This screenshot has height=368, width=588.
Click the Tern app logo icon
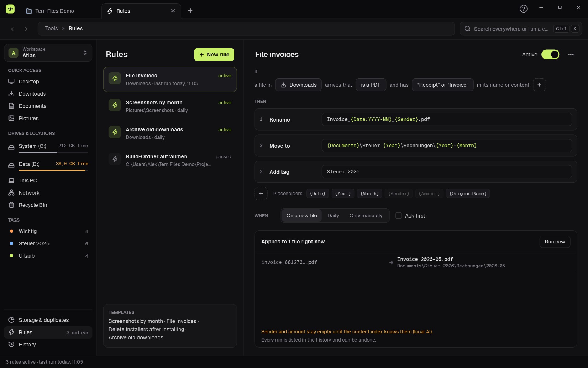10,9
